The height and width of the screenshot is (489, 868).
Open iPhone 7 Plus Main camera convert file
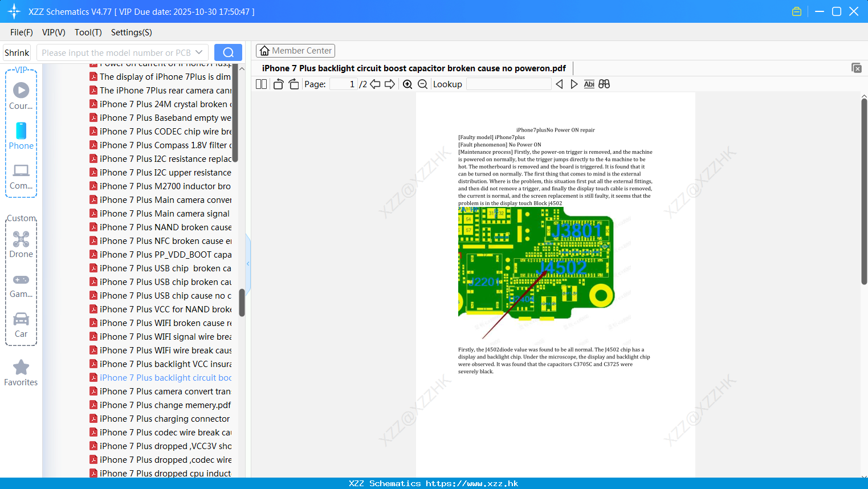[x=160, y=200]
